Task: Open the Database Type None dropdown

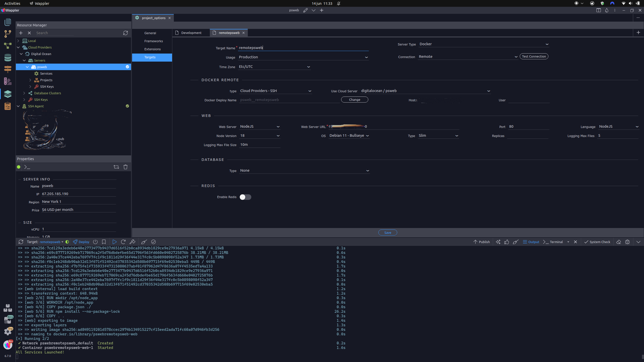Action: point(304,170)
